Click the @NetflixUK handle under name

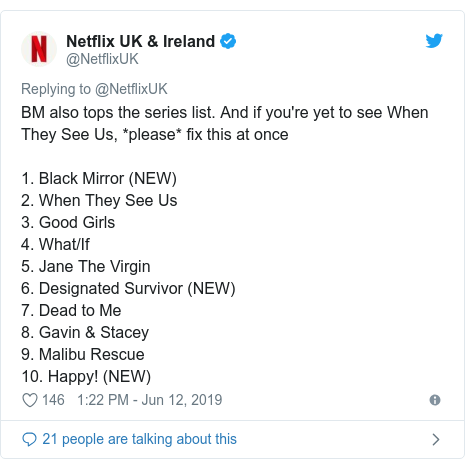[x=102, y=59]
